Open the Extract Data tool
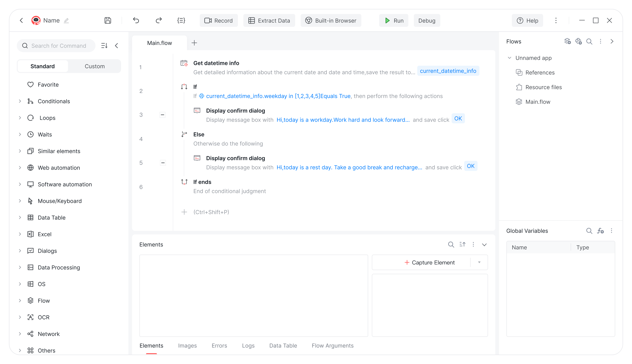This screenshot has height=364, width=632. 269,20
